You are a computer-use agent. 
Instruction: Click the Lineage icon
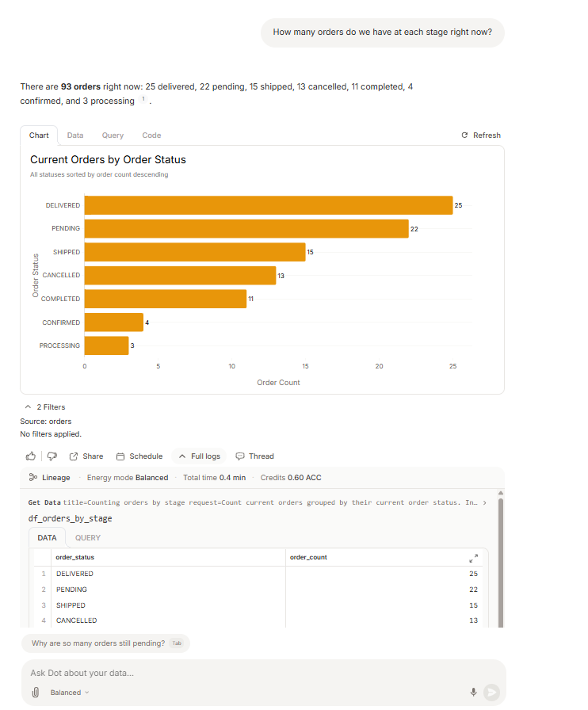(x=33, y=477)
